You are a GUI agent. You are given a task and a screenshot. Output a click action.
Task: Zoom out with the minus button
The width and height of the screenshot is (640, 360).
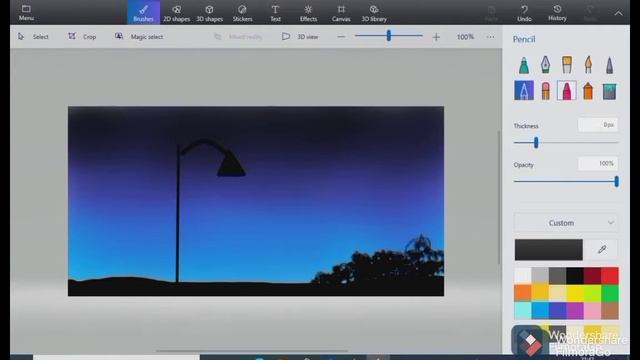coord(341,37)
